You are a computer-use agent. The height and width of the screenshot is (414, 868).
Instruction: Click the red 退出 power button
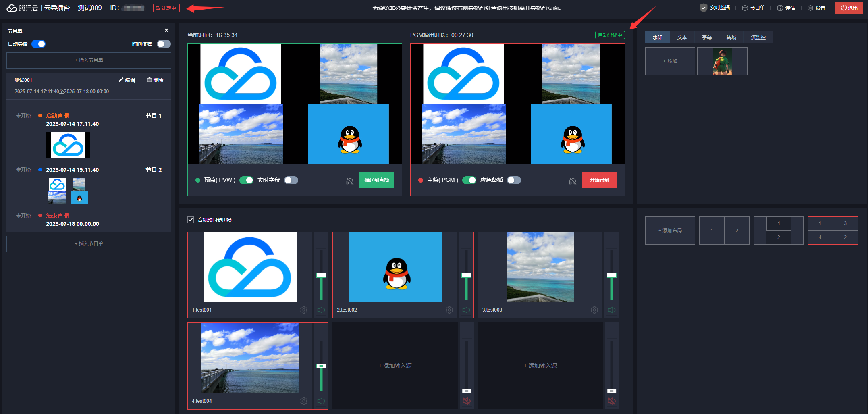(849, 8)
